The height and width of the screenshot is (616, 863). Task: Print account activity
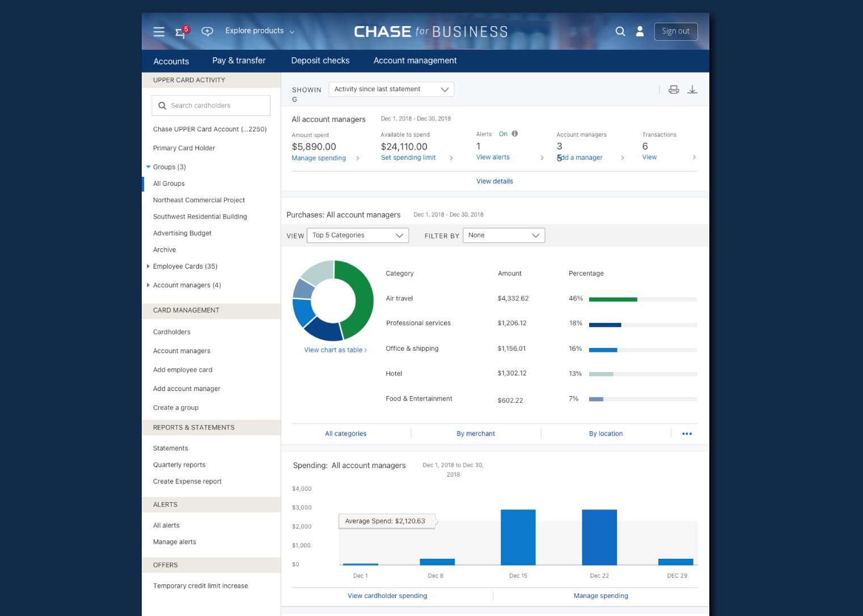674,90
